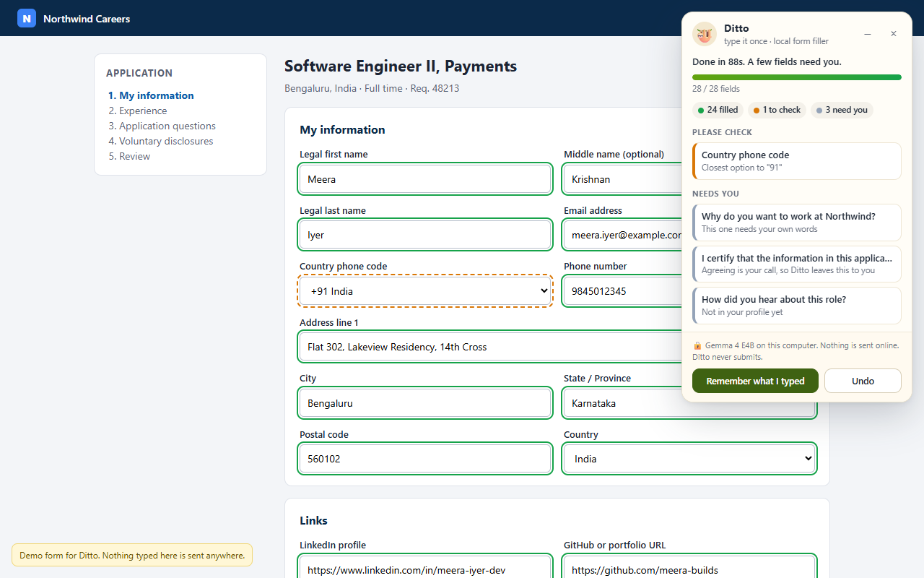924x578 pixels.
Task: Click the Demo form for Ditto notice
Action: tap(132, 556)
